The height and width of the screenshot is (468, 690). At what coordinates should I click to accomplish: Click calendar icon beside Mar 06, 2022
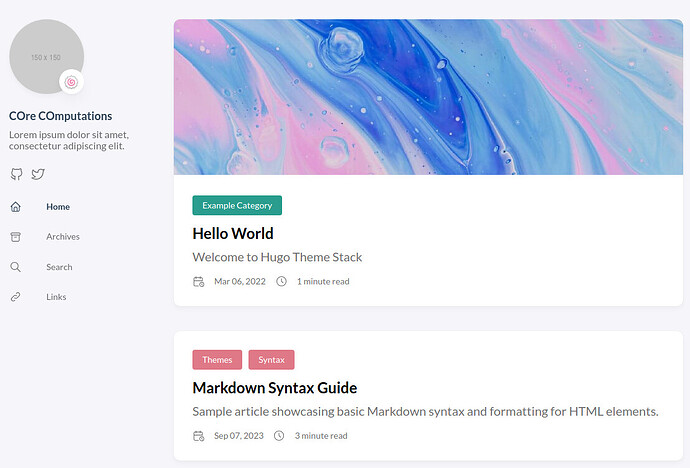(198, 282)
